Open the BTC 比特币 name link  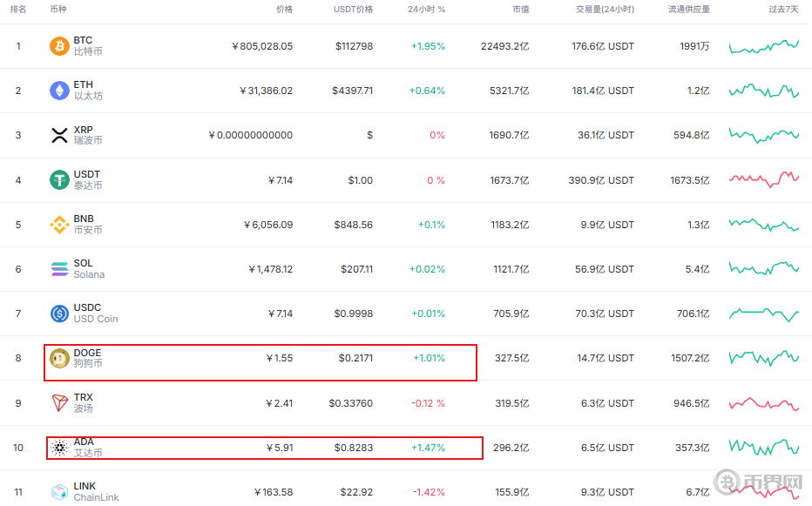(x=87, y=46)
